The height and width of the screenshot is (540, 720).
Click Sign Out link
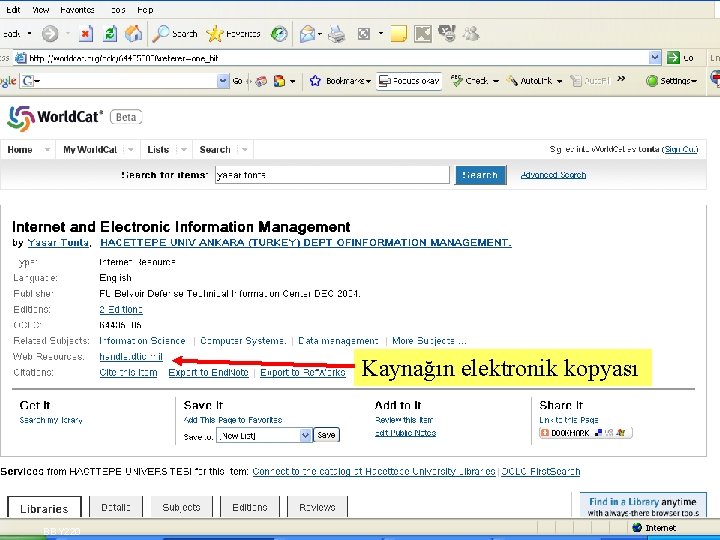tap(681, 149)
